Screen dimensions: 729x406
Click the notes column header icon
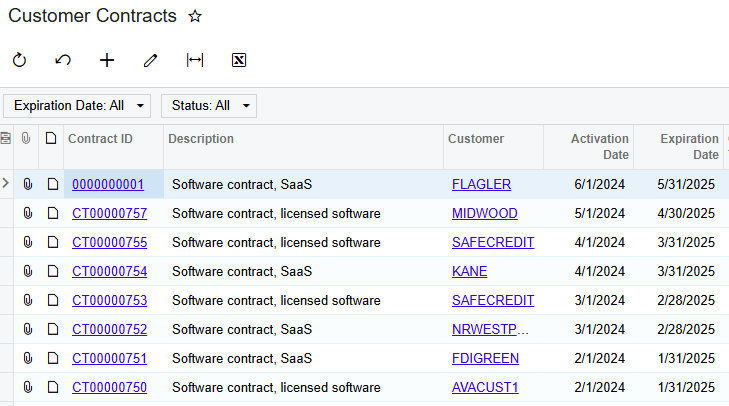(51, 138)
